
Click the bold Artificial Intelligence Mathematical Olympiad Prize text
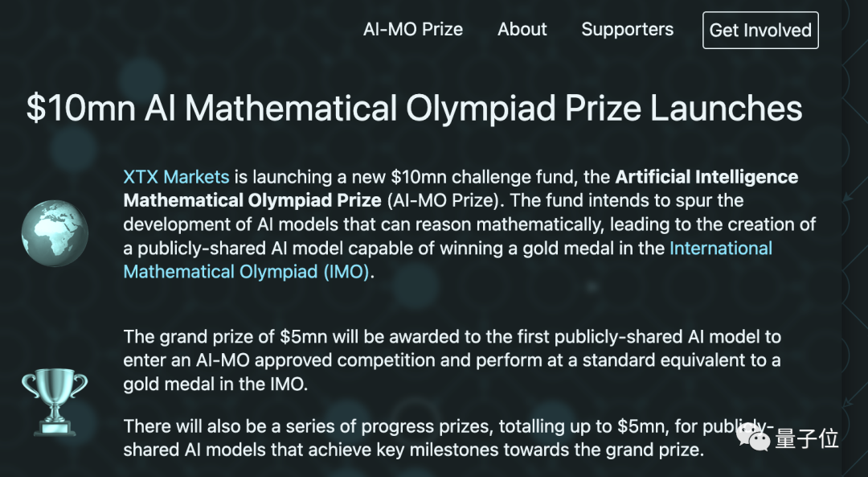tap(461, 188)
